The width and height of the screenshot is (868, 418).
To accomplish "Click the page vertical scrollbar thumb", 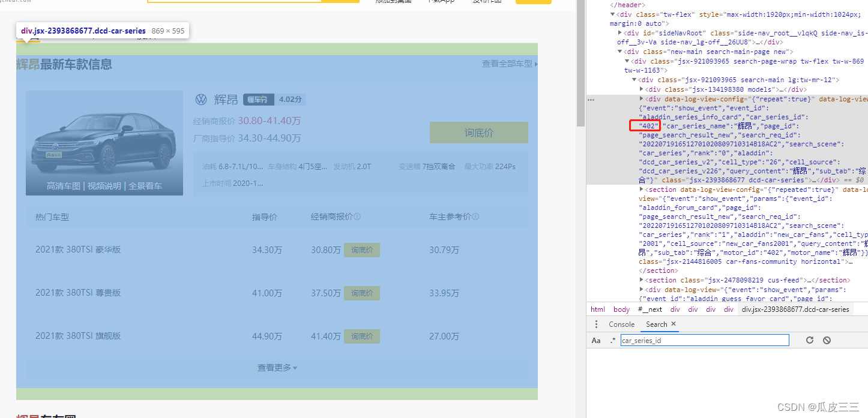I will (x=580, y=63).
